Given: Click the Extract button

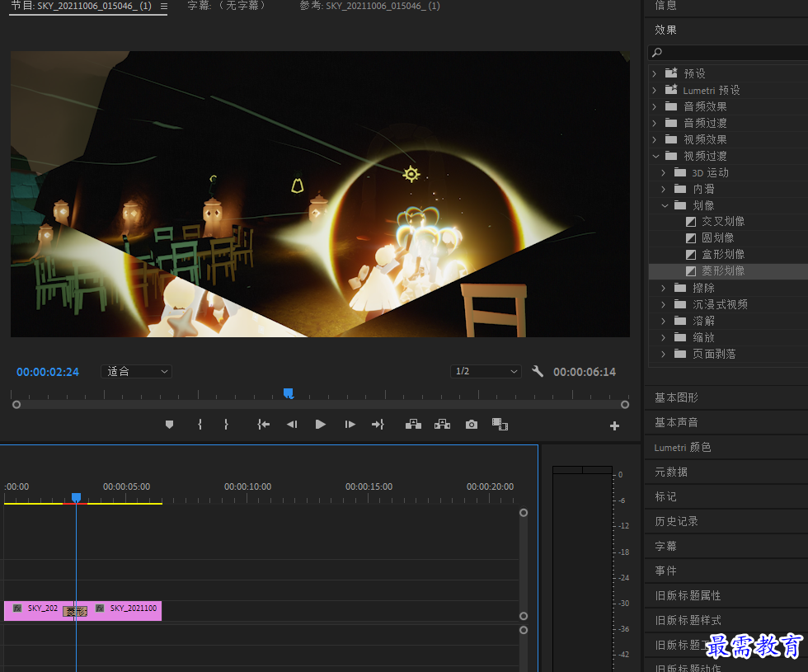Looking at the screenshot, I should (x=442, y=424).
